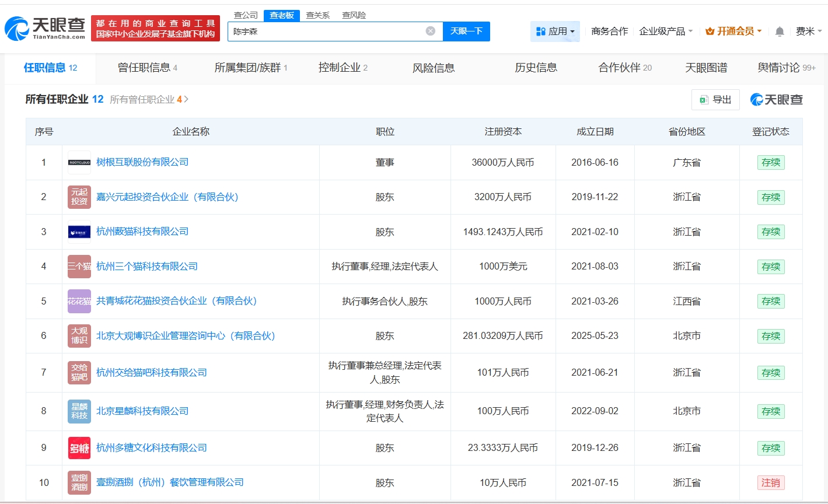
Task: Click the search field containing 陈宇森
Action: click(x=335, y=32)
